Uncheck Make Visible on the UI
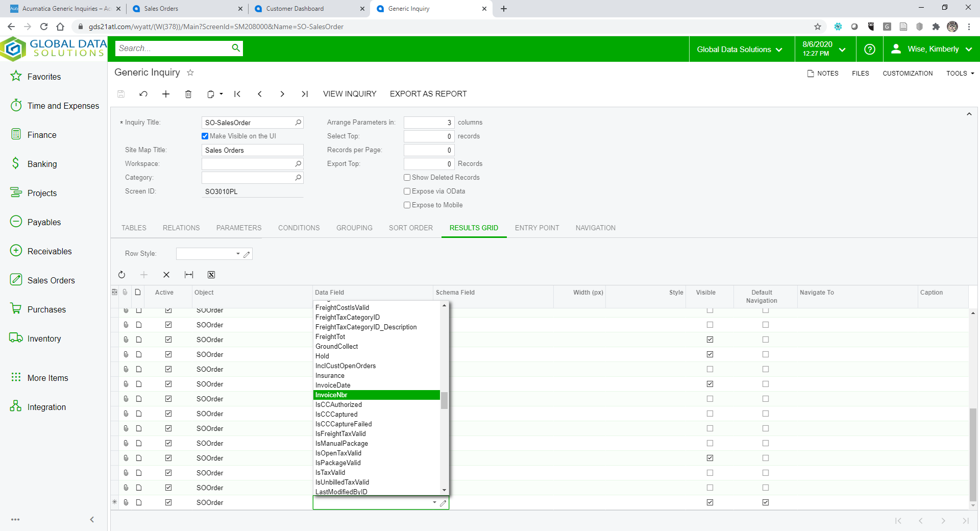 (x=205, y=136)
